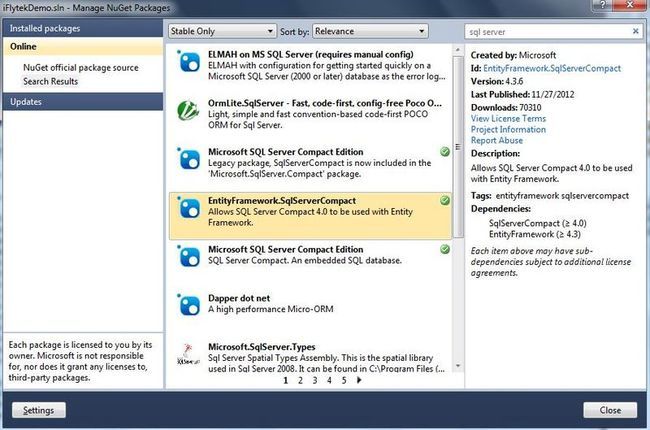Select the Microsoft.SqlServer.Types package title

(262, 347)
